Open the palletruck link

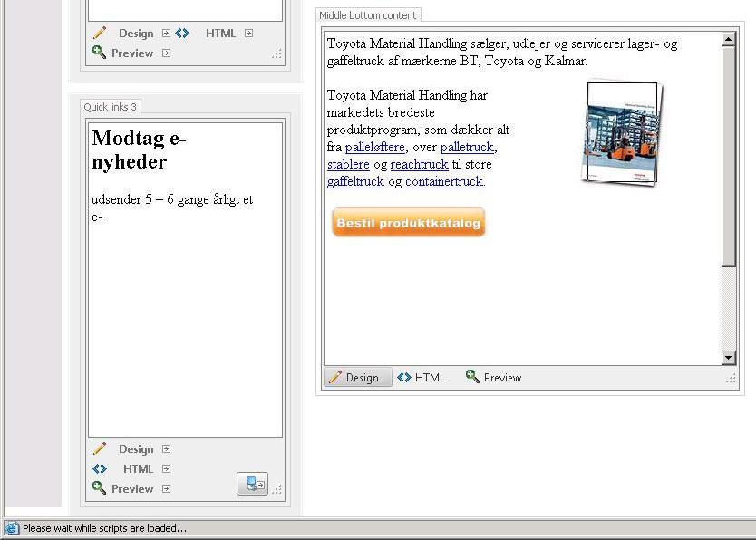(467, 147)
